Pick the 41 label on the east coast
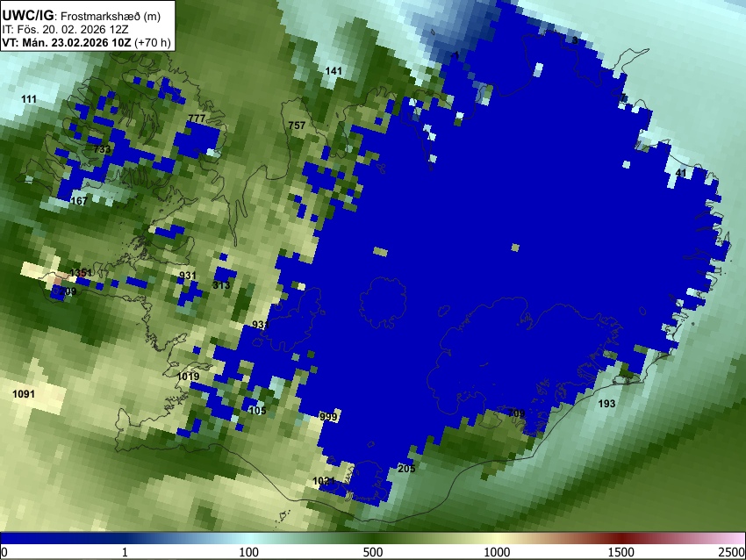Screen dimensions: 746x560 pos(681,173)
